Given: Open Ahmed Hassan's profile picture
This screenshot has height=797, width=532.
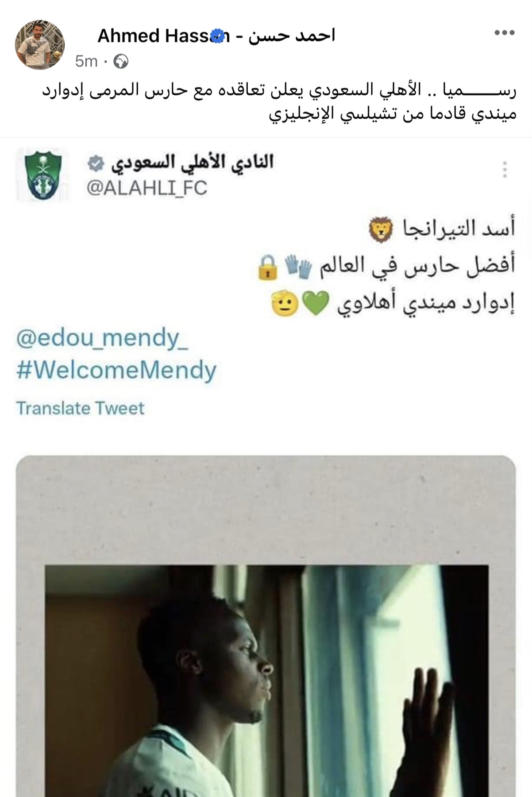Looking at the screenshot, I should (40, 45).
